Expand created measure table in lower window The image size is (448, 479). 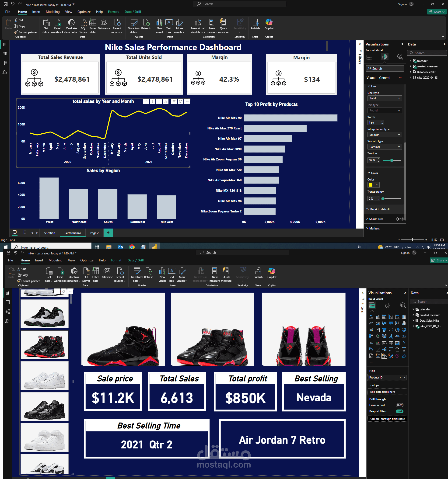coord(413,315)
